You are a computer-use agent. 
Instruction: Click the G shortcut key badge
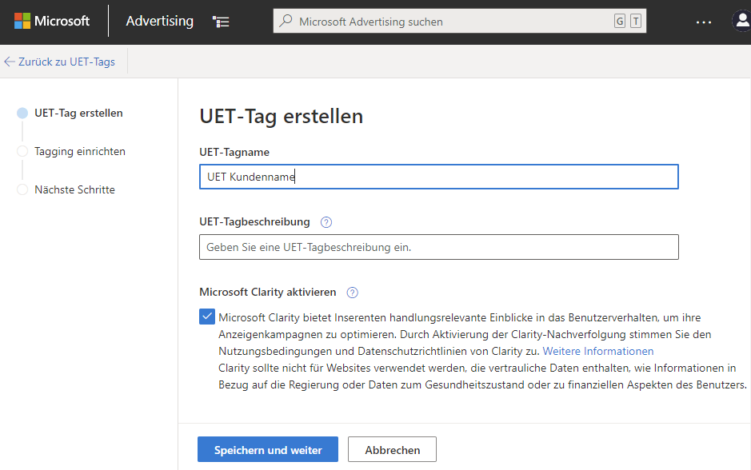(x=619, y=21)
